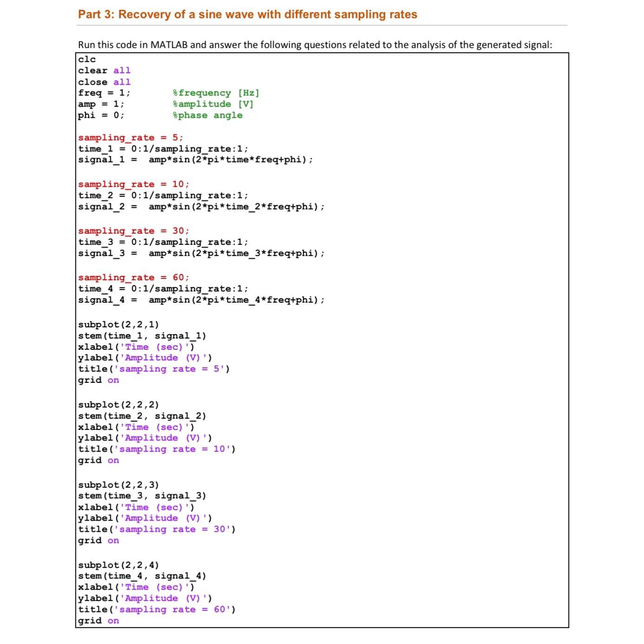Click the comment '%frequency [Hz]'

coord(215,93)
